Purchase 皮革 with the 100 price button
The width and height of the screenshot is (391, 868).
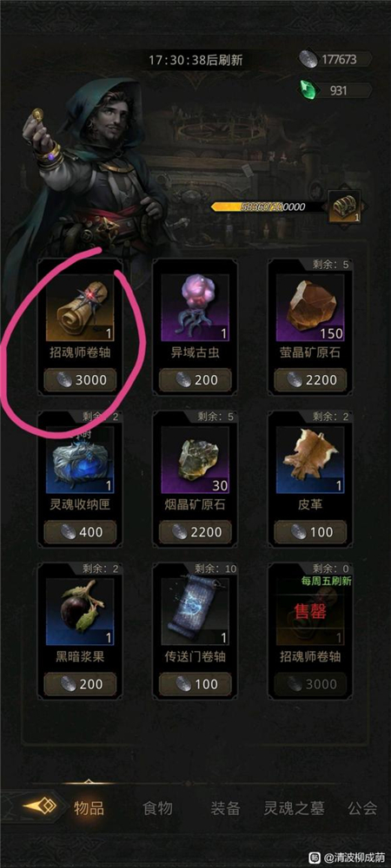tap(310, 532)
